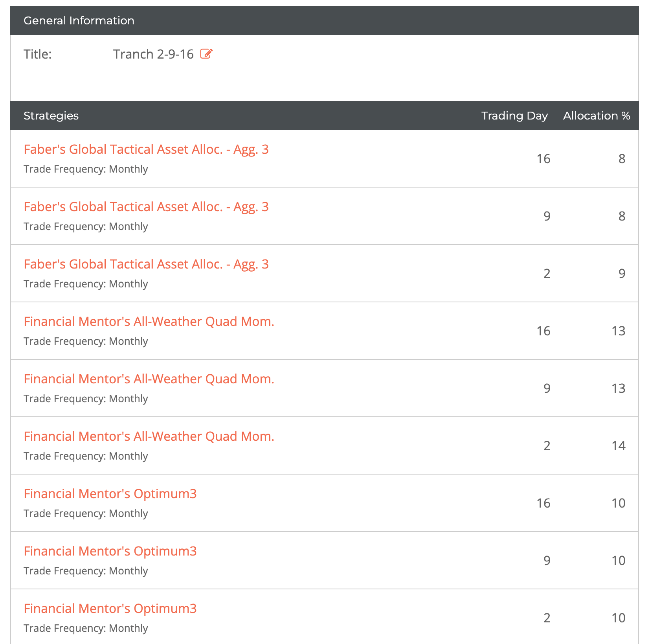Image resolution: width=650 pixels, height=644 pixels.
Task: Click the Strategies column header
Action: pos(51,116)
